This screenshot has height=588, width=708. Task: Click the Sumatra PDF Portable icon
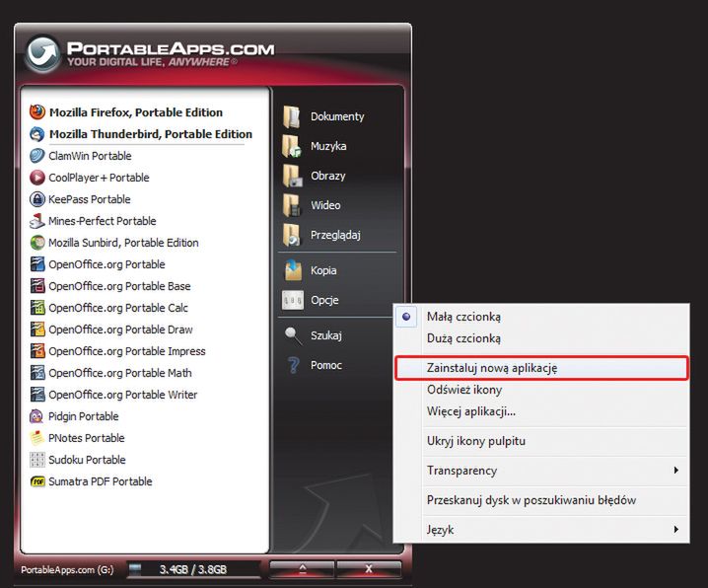pos(37,481)
